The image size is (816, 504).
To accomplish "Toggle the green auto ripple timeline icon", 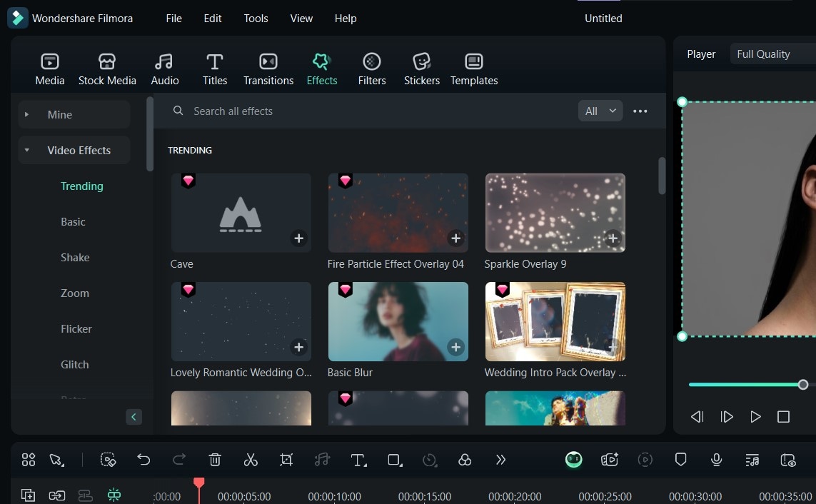I will (114, 495).
